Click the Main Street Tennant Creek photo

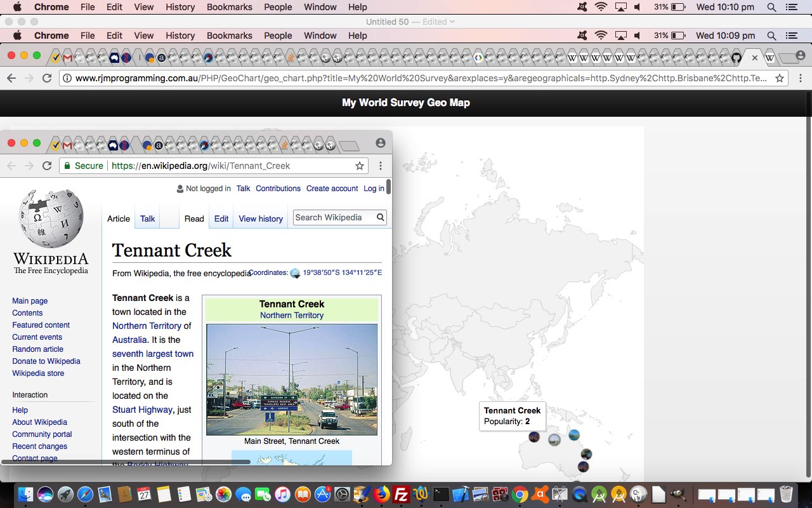tap(292, 380)
